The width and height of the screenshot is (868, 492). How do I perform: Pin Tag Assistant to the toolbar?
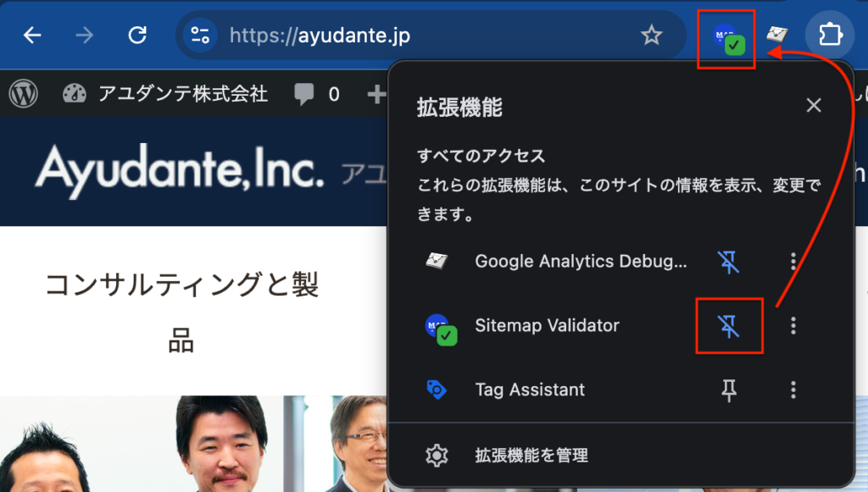[x=728, y=390]
